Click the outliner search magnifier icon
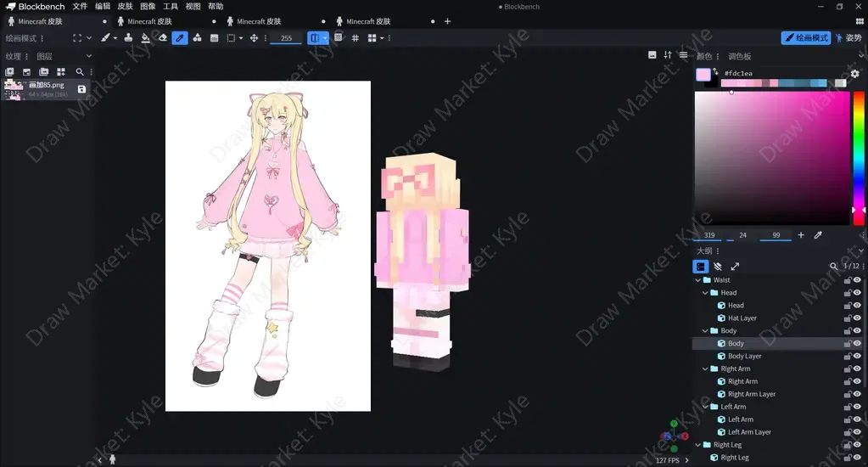The image size is (868, 467). click(x=833, y=267)
